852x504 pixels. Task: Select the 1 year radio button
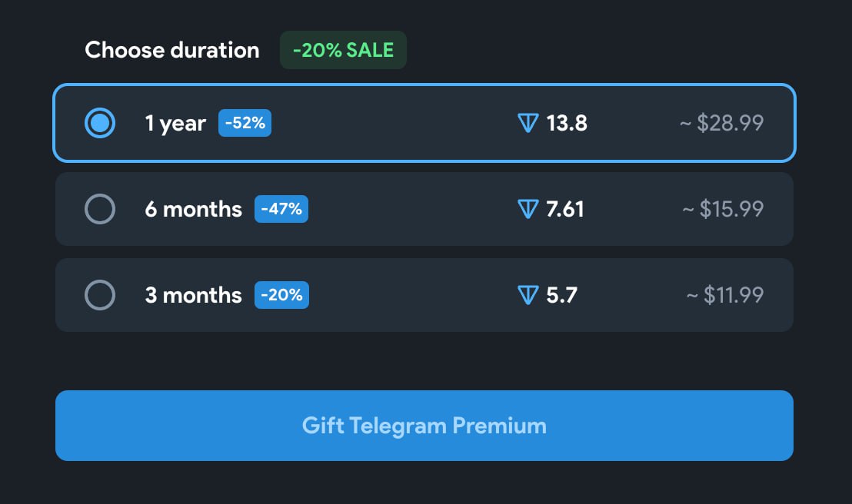[100, 123]
